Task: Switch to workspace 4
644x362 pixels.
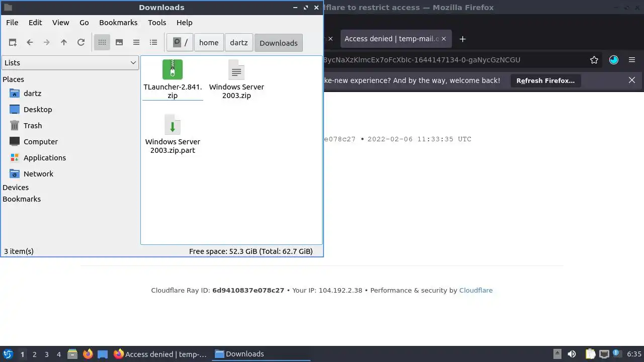Action: click(59, 354)
